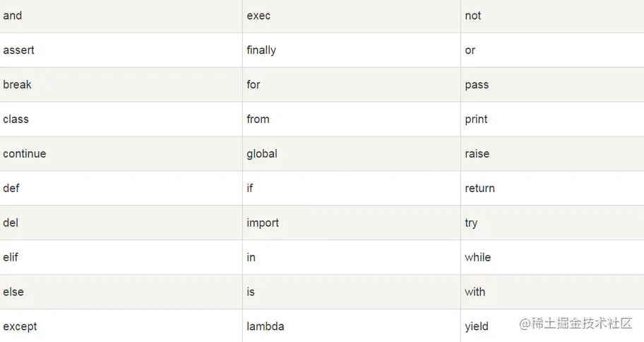Viewport: 644px width, 342px height.
Task: Click the "except" keyword text
Action: pyautogui.click(x=20, y=326)
